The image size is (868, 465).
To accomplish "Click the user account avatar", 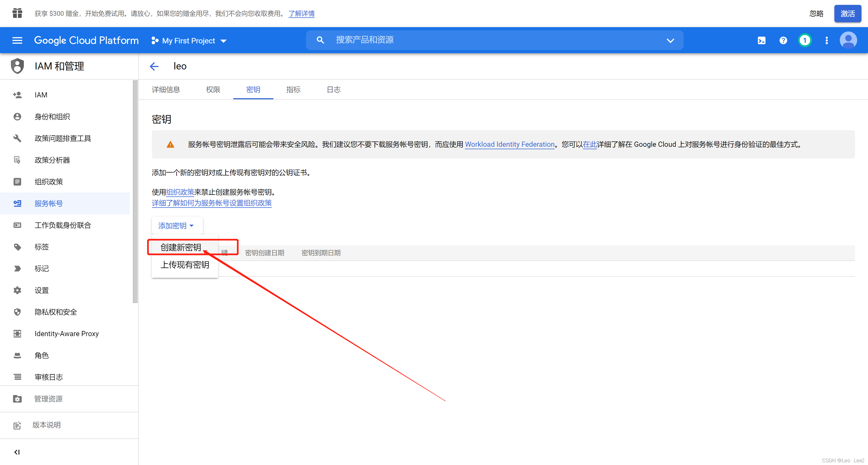I will [x=848, y=40].
